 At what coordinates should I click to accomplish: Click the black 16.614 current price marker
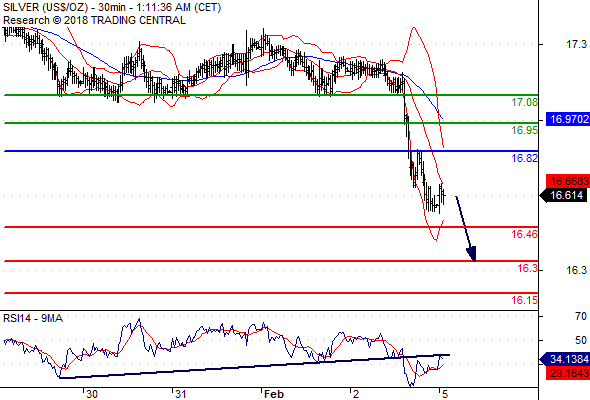point(565,195)
